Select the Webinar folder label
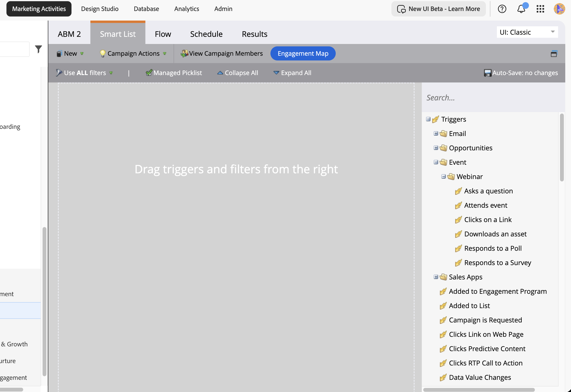This screenshot has height=392, width=571. pos(470,177)
